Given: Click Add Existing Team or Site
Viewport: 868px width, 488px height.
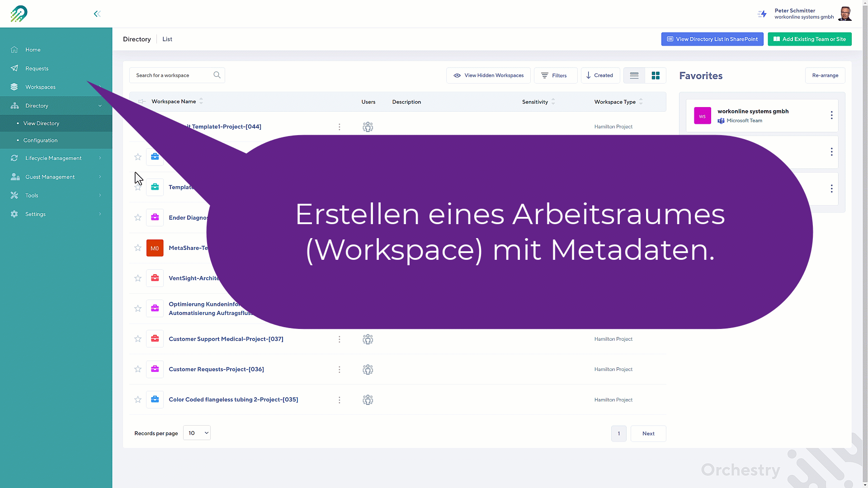Looking at the screenshot, I should point(809,39).
